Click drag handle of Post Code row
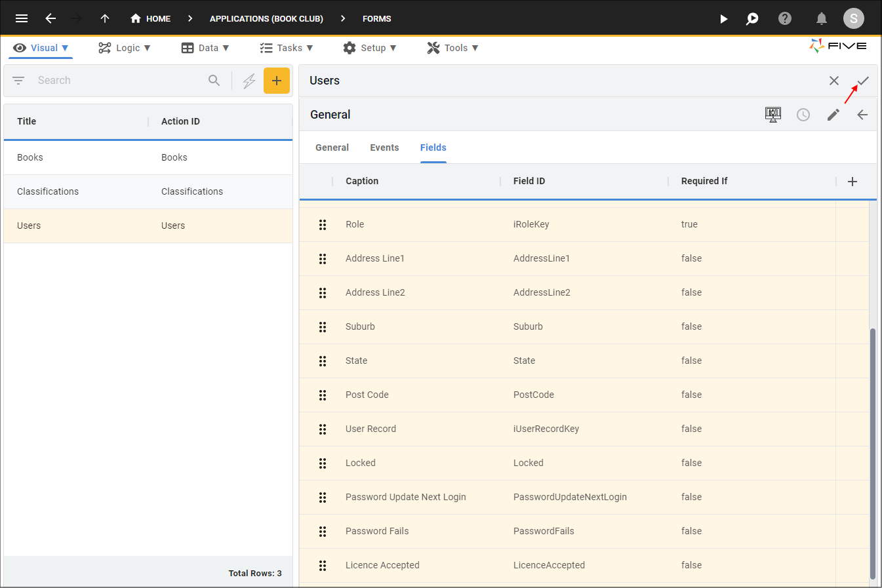The image size is (882, 588). [323, 395]
